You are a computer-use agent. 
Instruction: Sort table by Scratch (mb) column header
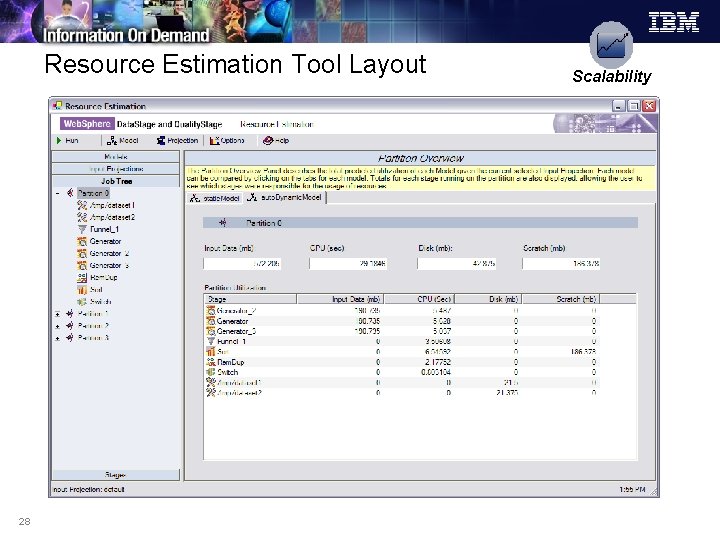click(561, 299)
